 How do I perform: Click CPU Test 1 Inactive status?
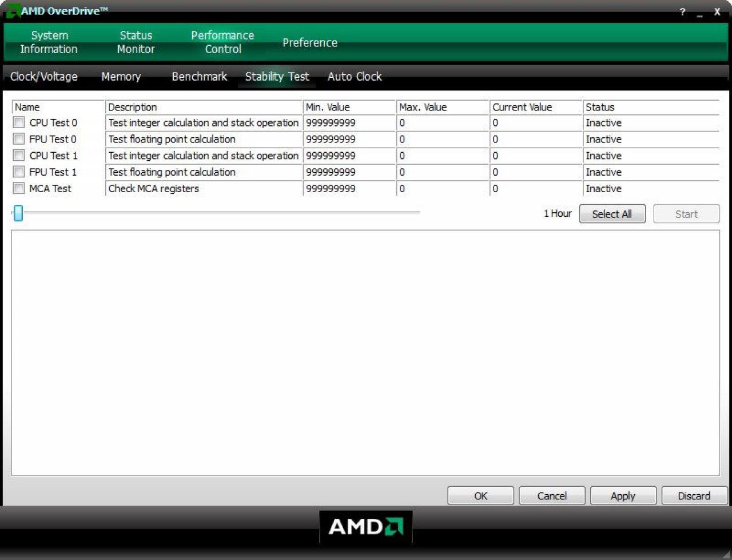pyautogui.click(x=603, y=156)
